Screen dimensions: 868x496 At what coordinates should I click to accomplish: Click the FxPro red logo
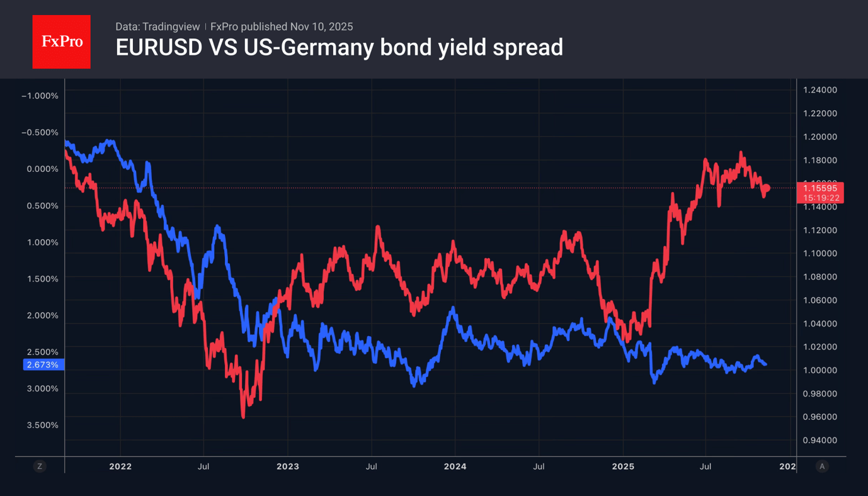coord(61,42)
